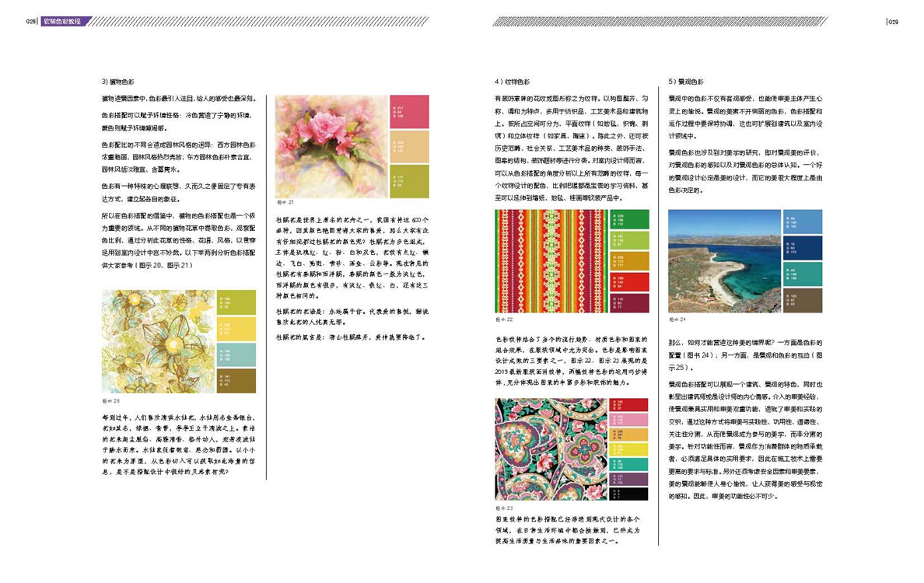Image resolution: width=924 pixels, height=583 pixels.
Task: Click the page number 029
Action: tap(892, 22)
